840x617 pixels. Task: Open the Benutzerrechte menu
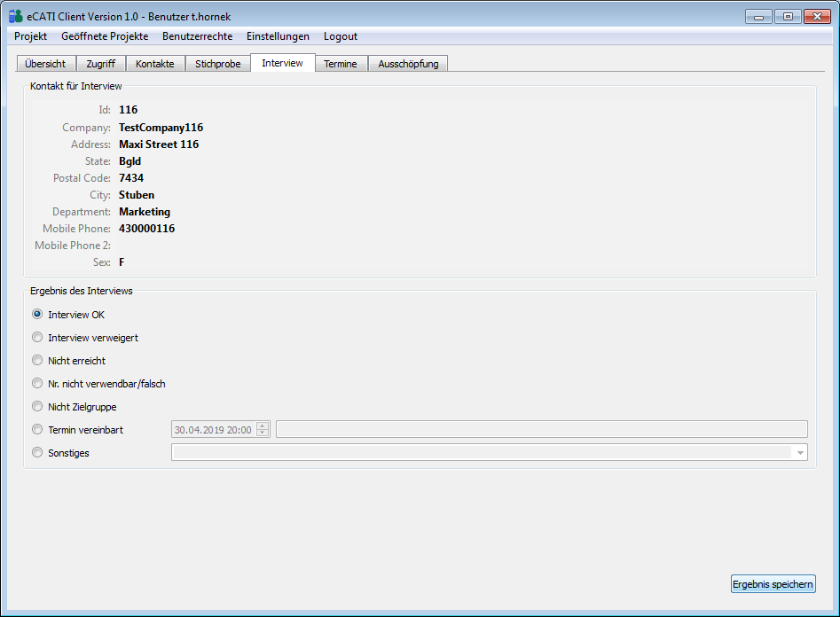(x=197, y=36)
